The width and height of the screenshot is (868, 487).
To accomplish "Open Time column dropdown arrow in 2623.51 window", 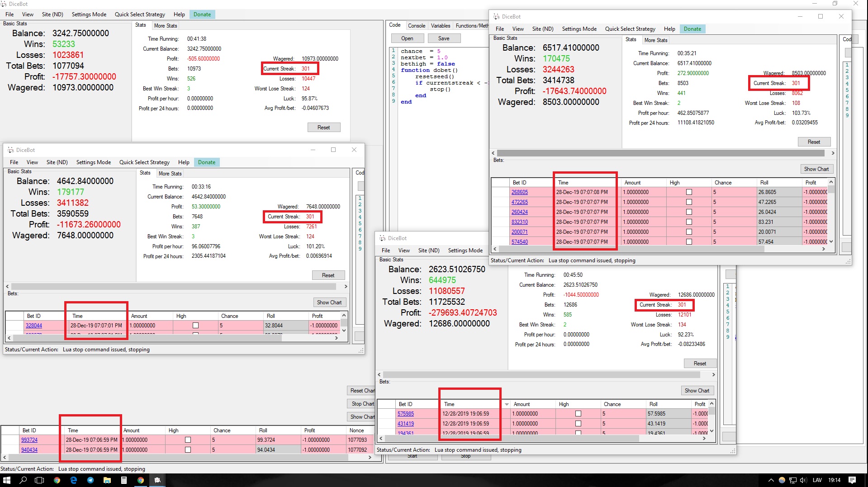I will tap(507, 404).
